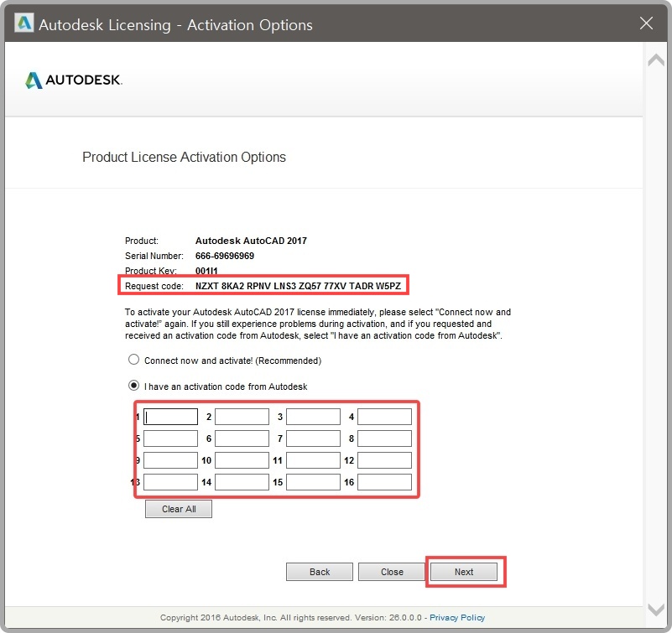The image size is (672, 633).
Task: Focus activation code field 7
Action: click(x=313, y=438)
